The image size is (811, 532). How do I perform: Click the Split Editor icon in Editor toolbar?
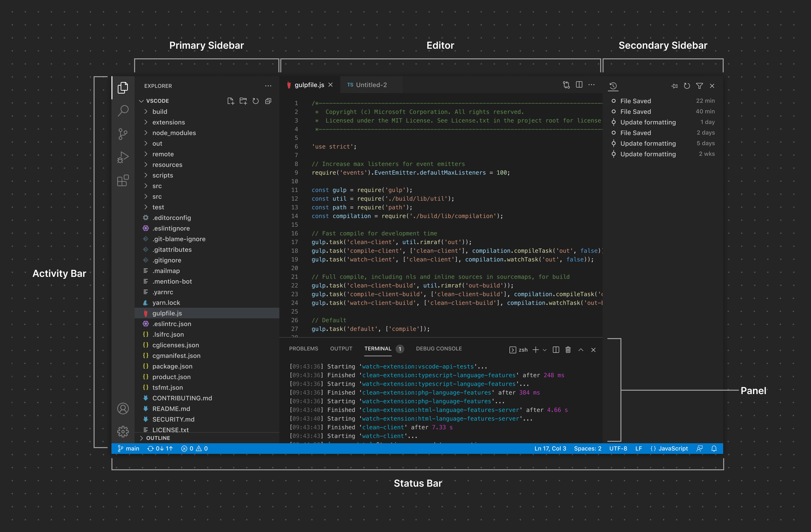click(x=579, y=84)
